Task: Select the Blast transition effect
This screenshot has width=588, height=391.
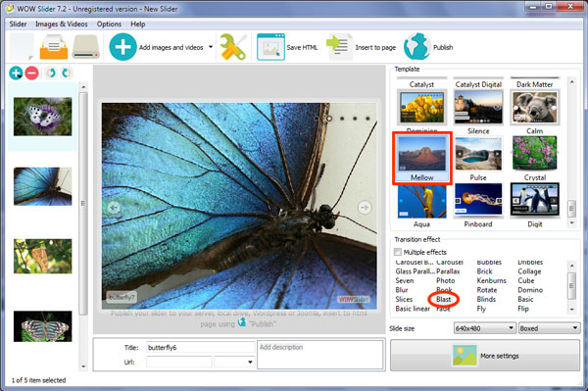Action: pos(444,299)
